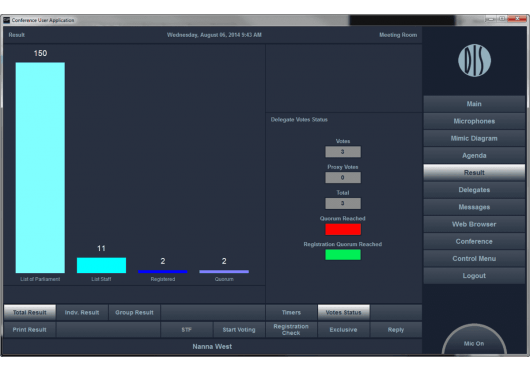Click the date and time header text
Viewport: 530px width, 371px height.
point(214,35)
